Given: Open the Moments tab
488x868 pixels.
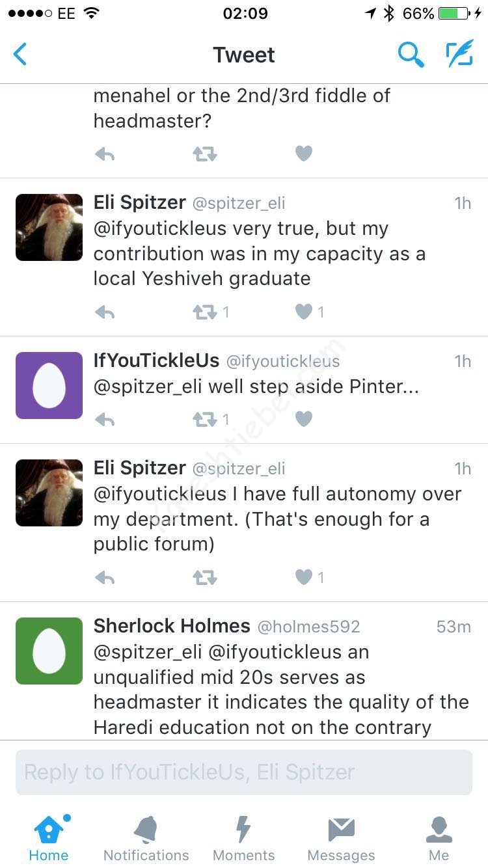Looking at the screenshot, I should pos(244,838).
